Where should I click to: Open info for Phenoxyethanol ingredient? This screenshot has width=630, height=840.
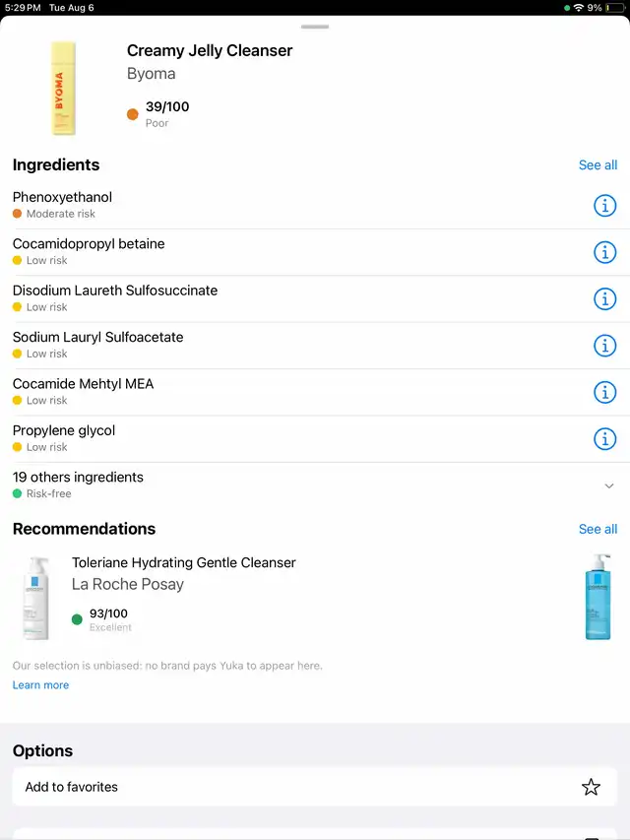point(604,206)
